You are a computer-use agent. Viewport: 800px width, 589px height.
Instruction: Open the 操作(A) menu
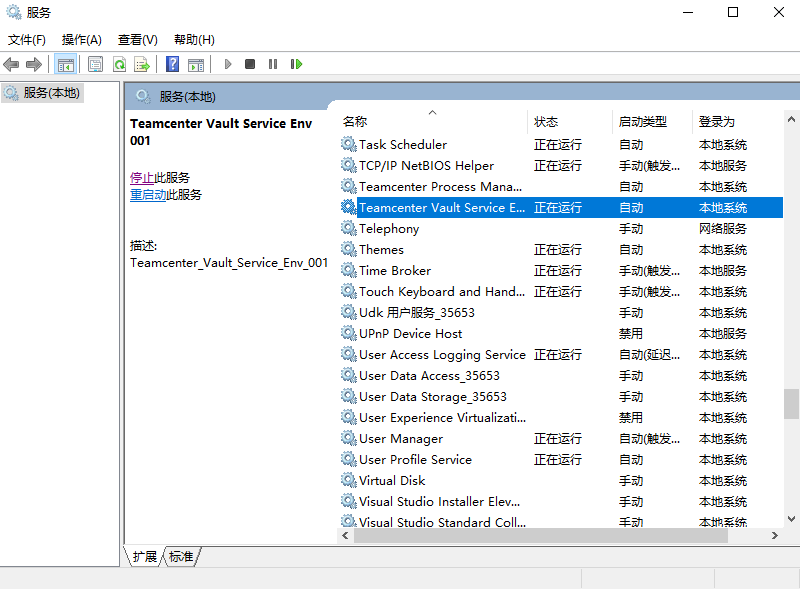tap(81, 40)
